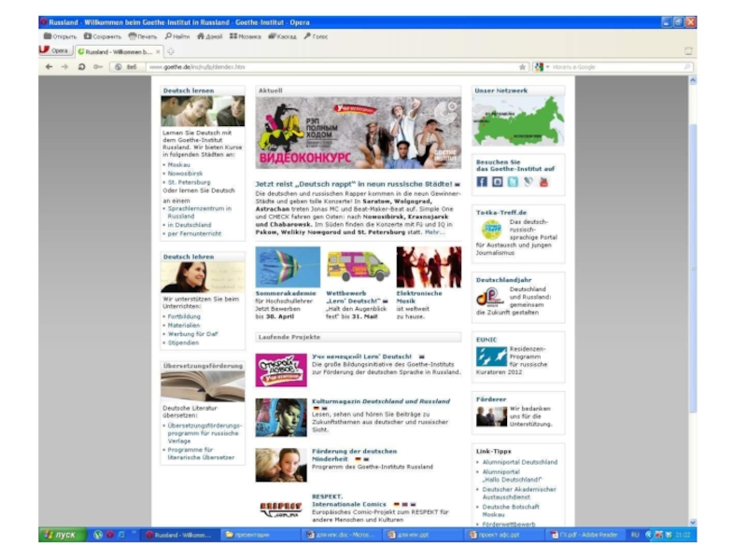Image resolution: width=747 pixels, height=560 pixels.
Task: Open per Fernunterricht link
Action: 194,233
